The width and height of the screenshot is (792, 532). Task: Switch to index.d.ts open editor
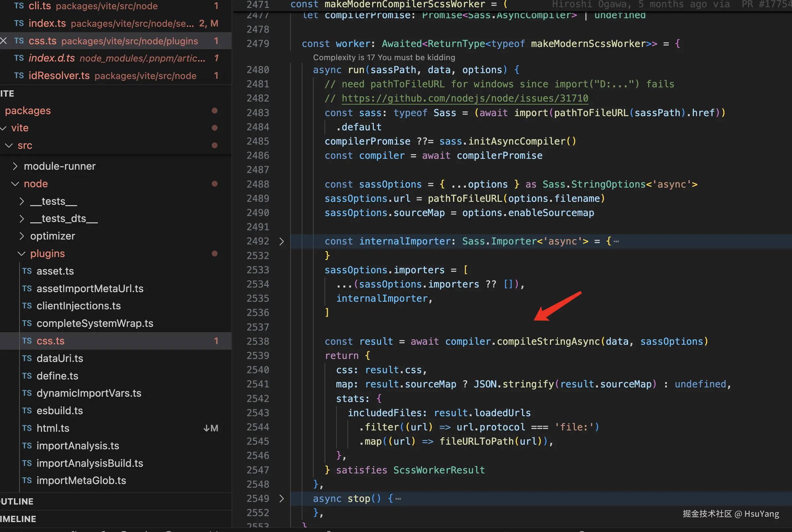click(x=52, y=58)
